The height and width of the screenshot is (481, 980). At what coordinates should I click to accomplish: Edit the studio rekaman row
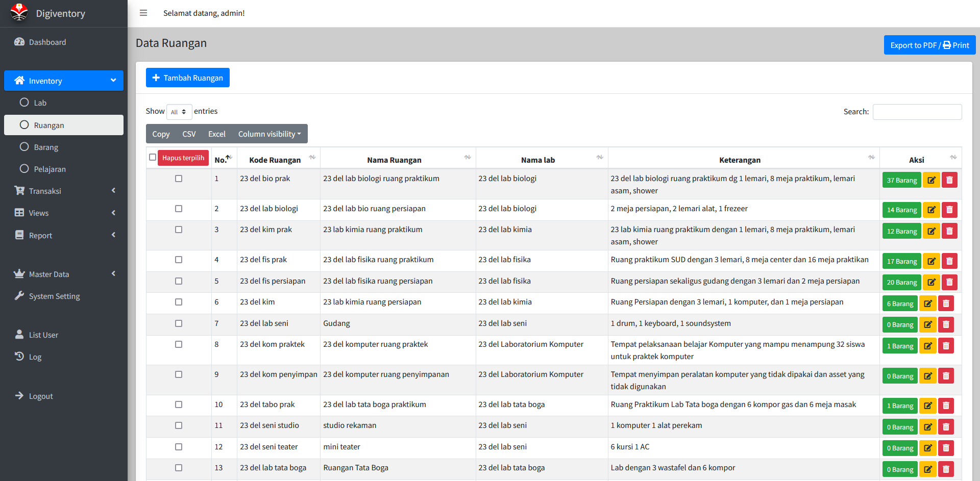point(927,427)
